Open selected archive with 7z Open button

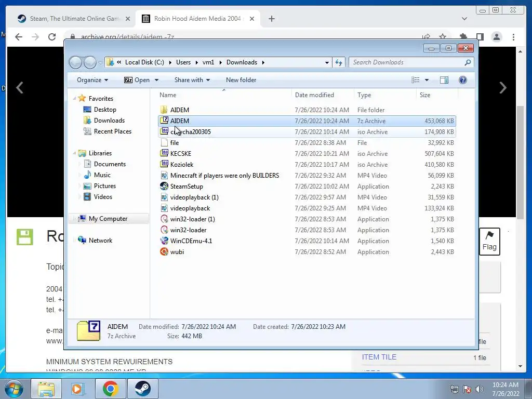pos(137,79)
